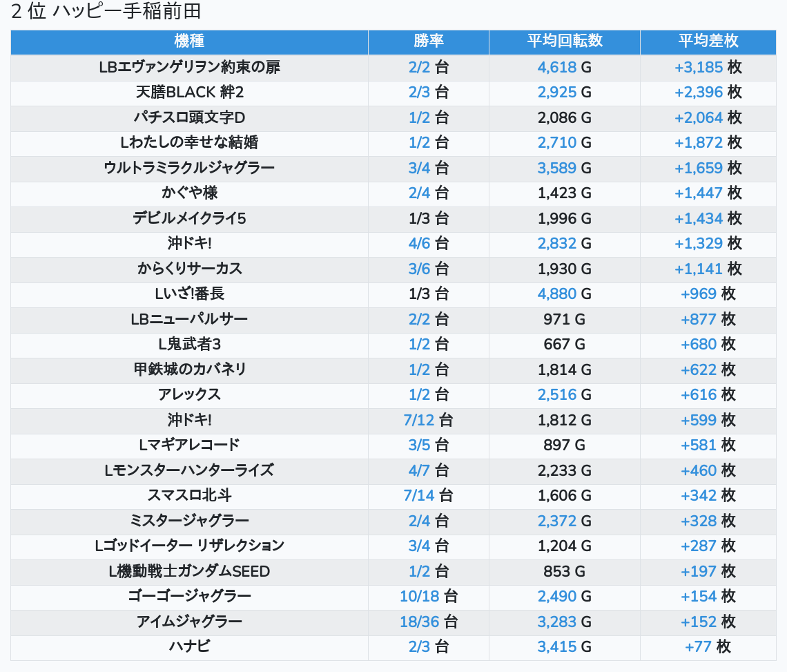Click 沖ドキ! in the 4/6 台 row
The image size is (787, 672).
point(189,244)
